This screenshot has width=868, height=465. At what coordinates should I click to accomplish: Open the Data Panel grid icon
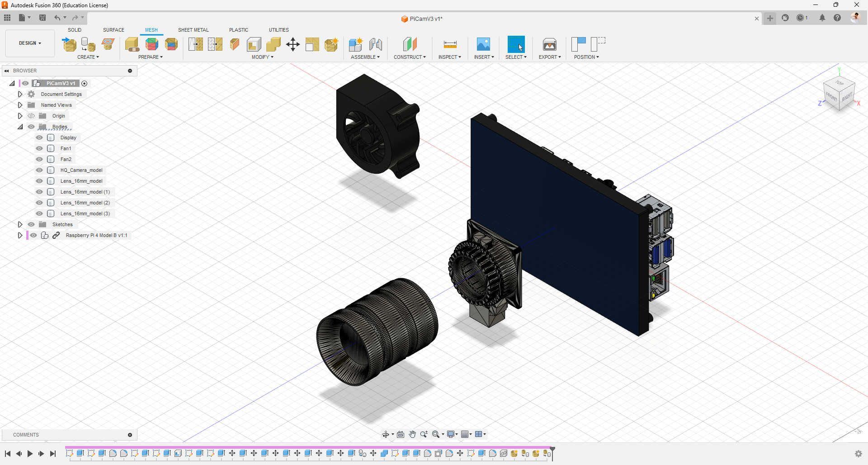pos(7,18)
